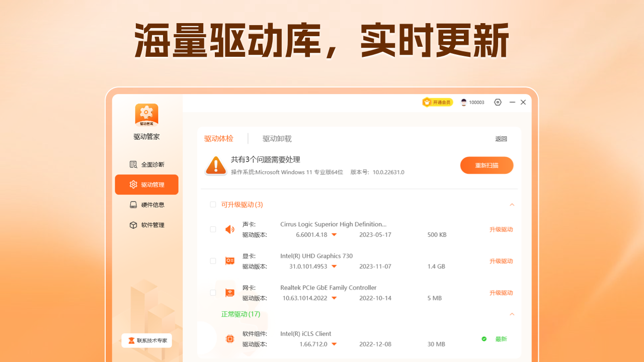Click the 重新扫描 rescan button

487,165
